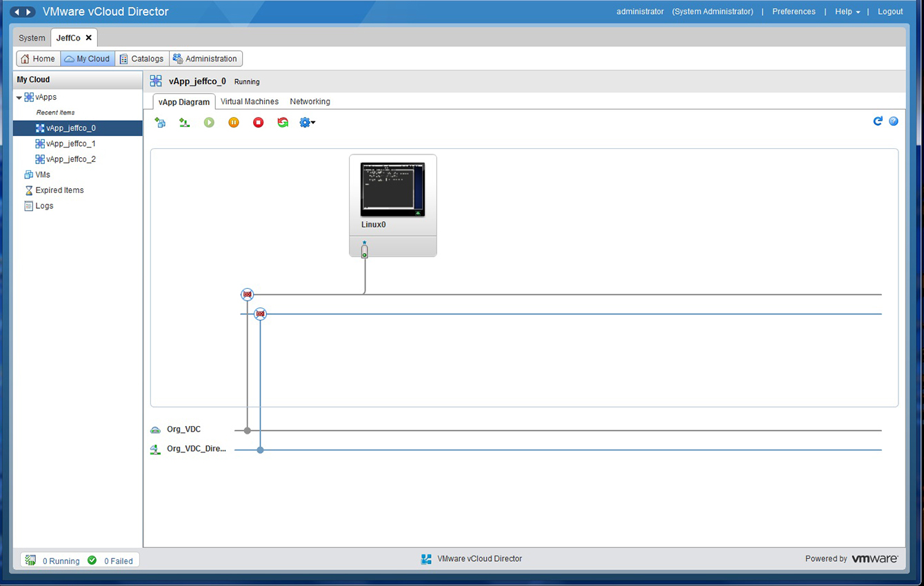Image resolution: width=924 pixels, height=586 pixels.
Task: Open the Linux0 console thumbnail
Action: tap(392, 190)
